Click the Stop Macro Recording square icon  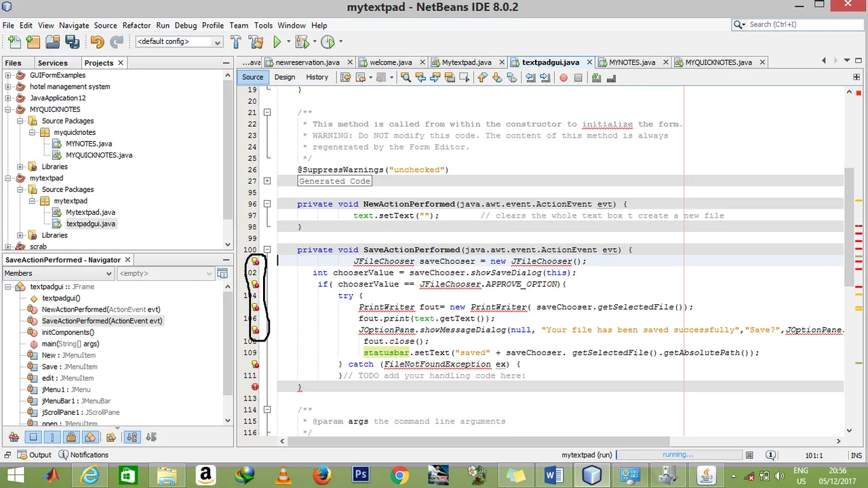click(x=578, y=77)
